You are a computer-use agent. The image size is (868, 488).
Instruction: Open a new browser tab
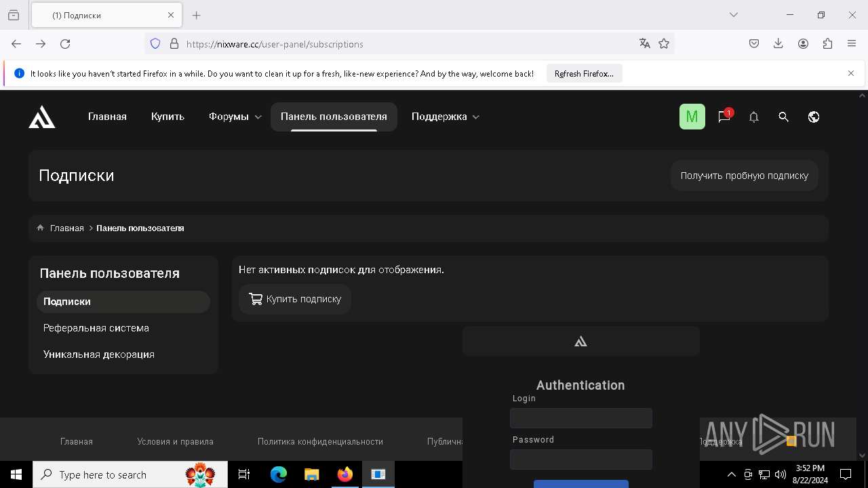click(x=197, y=15)
